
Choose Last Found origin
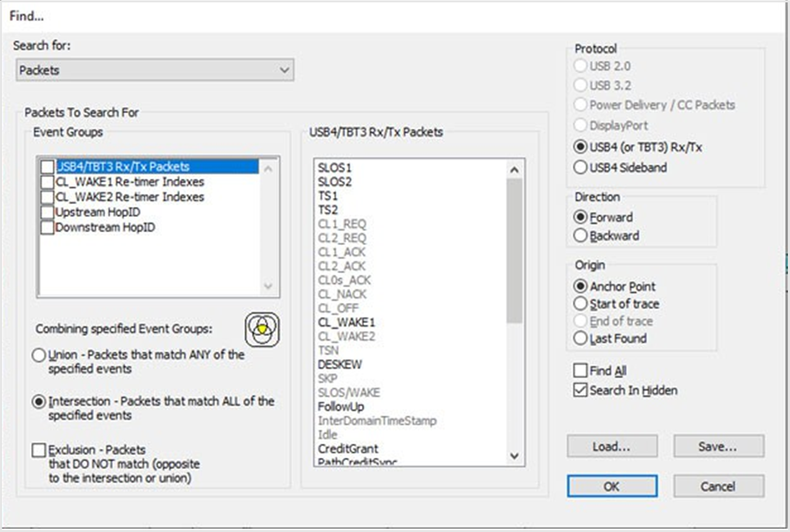(580, 338)
